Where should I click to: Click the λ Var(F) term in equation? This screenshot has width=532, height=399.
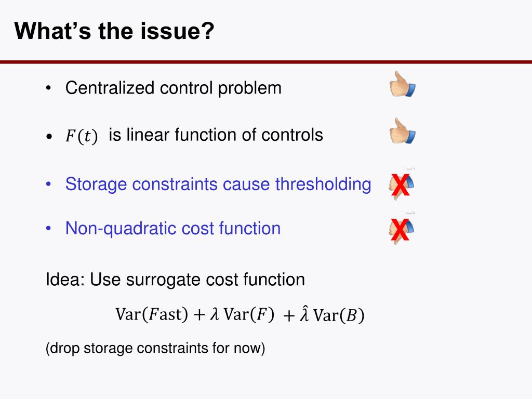click(242, 314)
